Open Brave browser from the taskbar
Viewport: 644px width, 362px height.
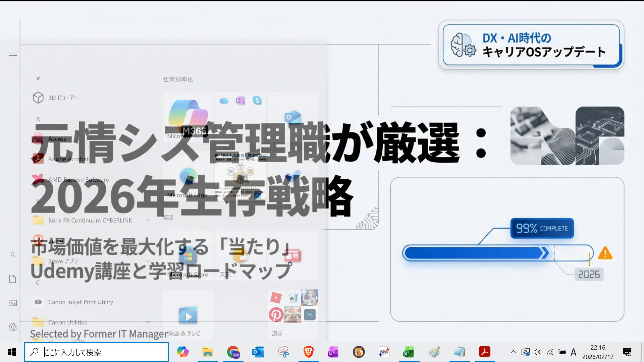click(x=309, y=352)
